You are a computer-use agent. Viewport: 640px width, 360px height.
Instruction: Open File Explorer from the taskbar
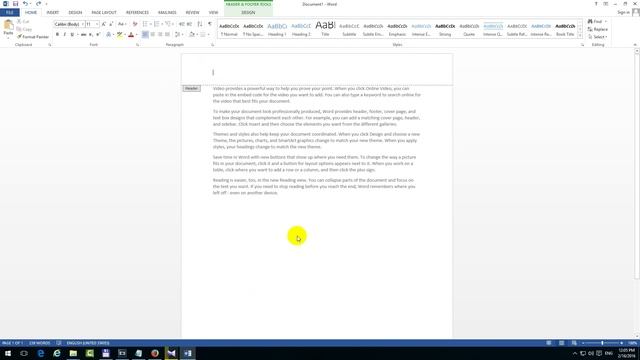73,353
